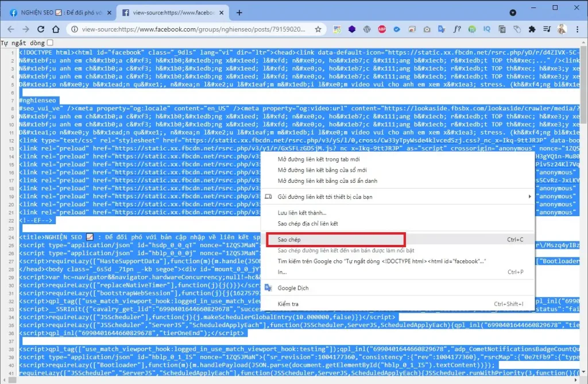Image resolution: width=588 pixels, height=384 pixels.
Task: Open the media control playlist icon
Action: pyautogui.click(x=547, y=29)
